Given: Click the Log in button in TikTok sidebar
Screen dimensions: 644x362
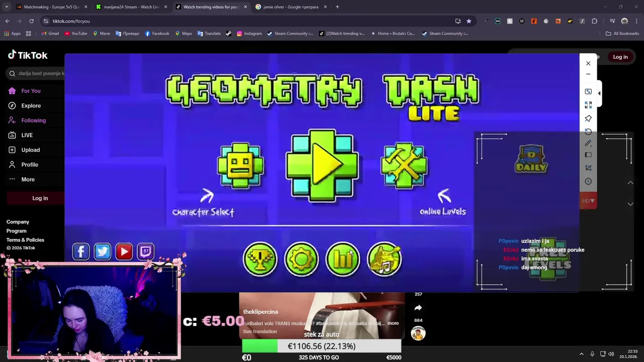Looking at the screenshot, I should point(40,198).
